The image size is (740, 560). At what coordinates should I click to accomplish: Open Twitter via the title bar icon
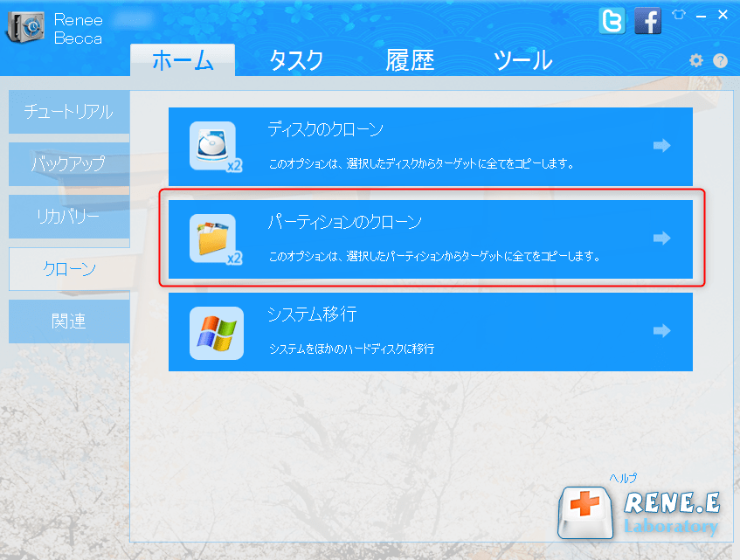coord(612,21)
